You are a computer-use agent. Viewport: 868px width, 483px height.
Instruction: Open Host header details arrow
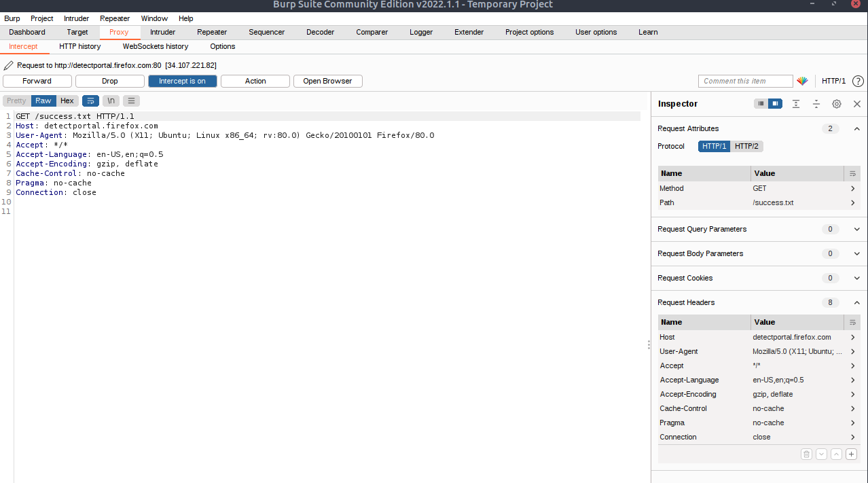point(853,337)
